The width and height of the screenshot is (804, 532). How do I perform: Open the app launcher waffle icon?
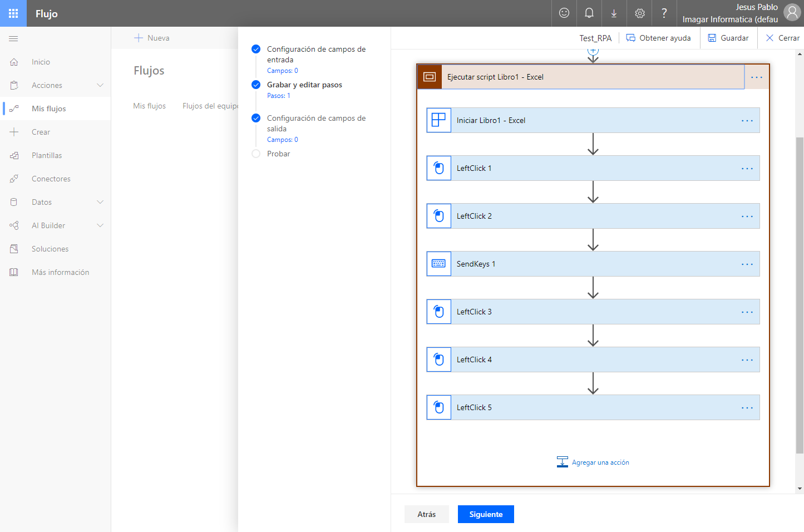(13, 13)
